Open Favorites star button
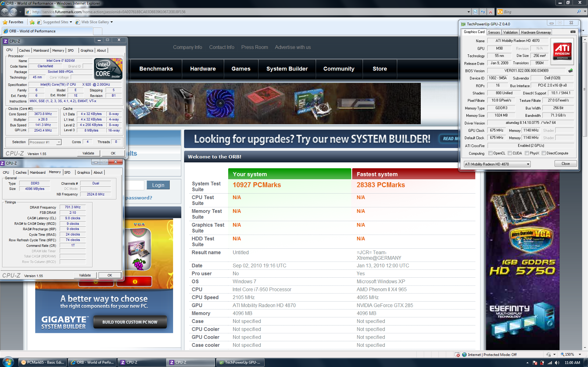This screenshot has height=367, width=588. tap(13, 22)
